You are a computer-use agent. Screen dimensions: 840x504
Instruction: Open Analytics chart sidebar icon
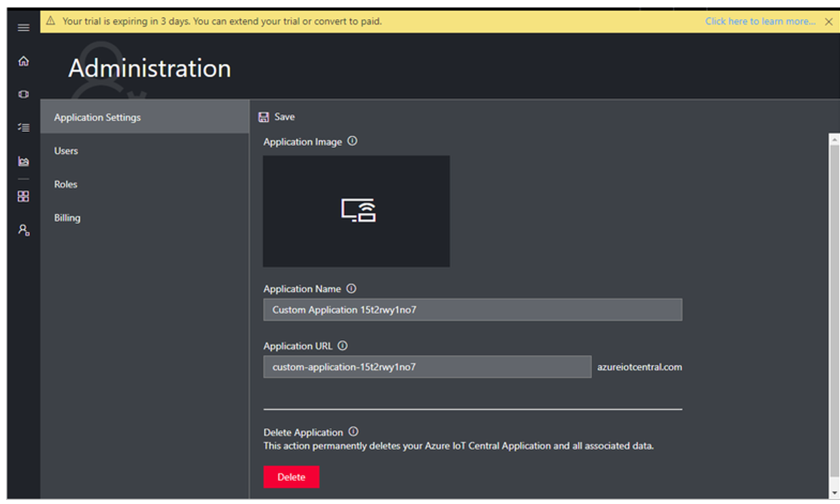pos(23,161)
